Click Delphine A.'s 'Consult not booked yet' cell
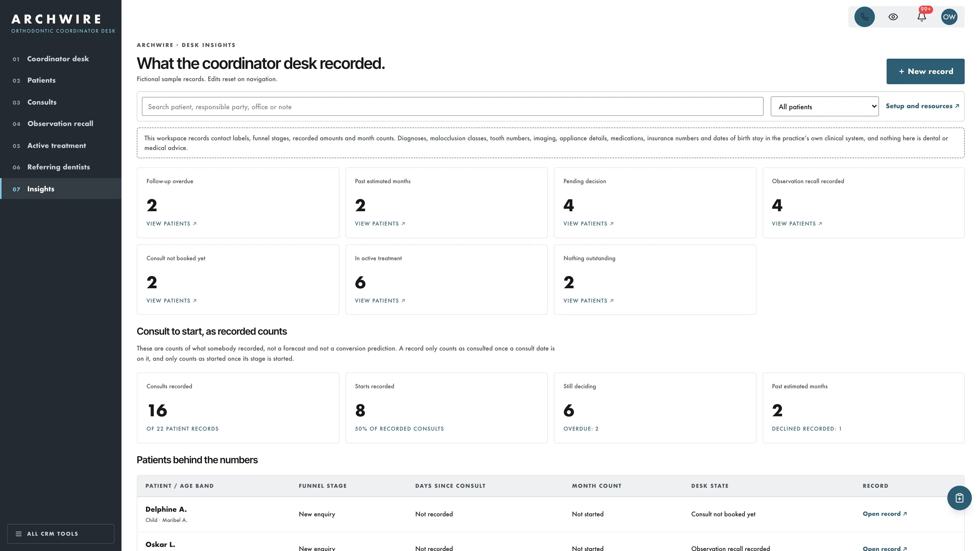The width and height of the screenshot is (980, 551). coord(723,514)
